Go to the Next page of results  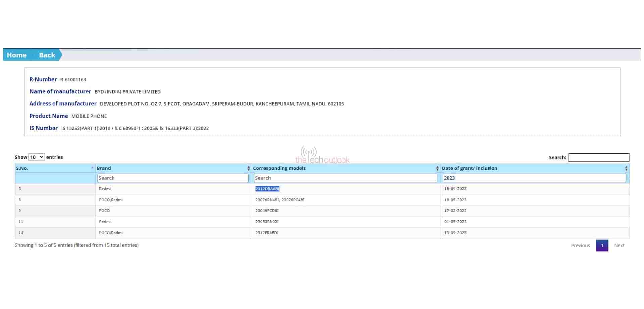(x=619, y=246)
